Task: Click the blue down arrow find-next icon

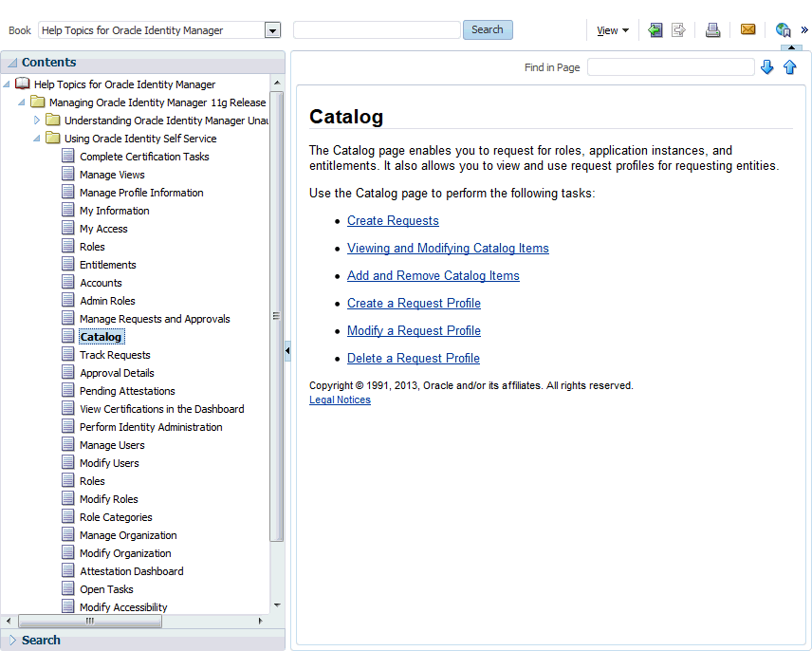Action: point(767,66)
